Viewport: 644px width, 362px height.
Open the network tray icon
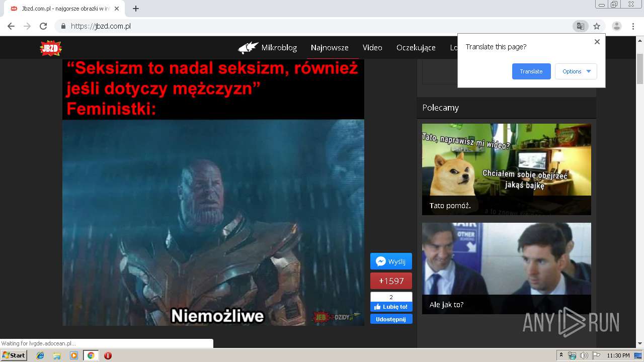point(572,355)
